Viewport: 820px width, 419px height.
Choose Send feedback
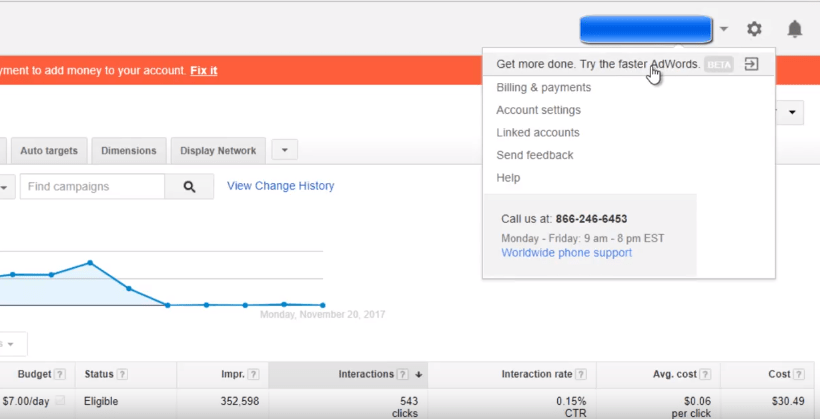pyautogui.click(x=534, y=155)
